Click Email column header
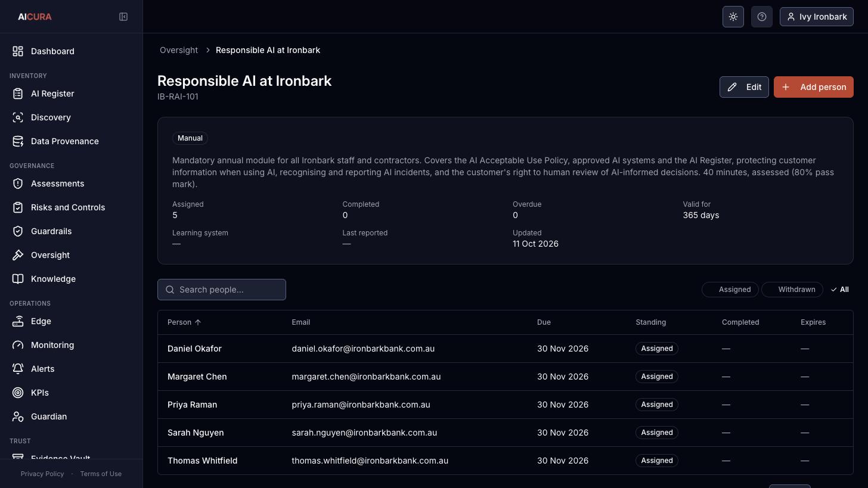This screenshot has width=868, height=488. point(301,322)
